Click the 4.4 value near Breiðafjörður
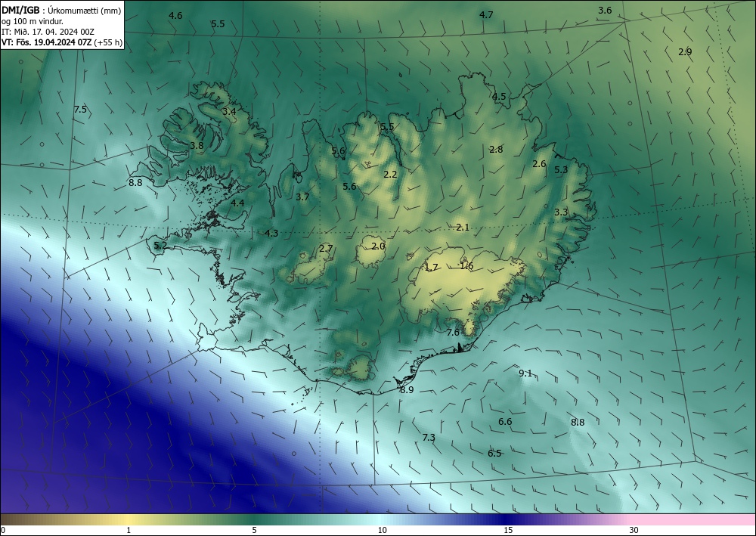The height and width of the screenshot is (536, 756). [237, 203]
